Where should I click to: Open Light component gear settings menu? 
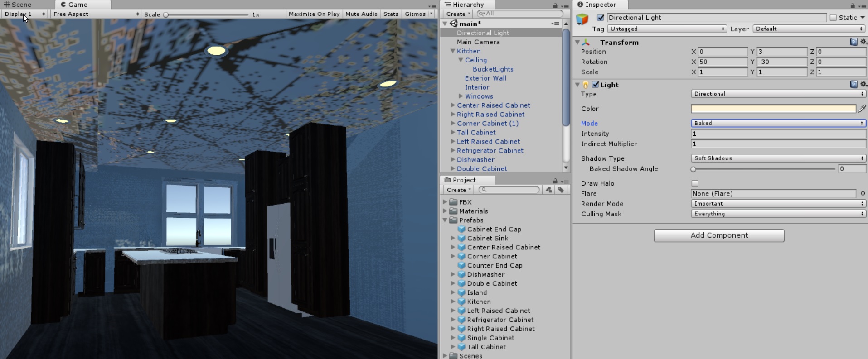point(863,84)
